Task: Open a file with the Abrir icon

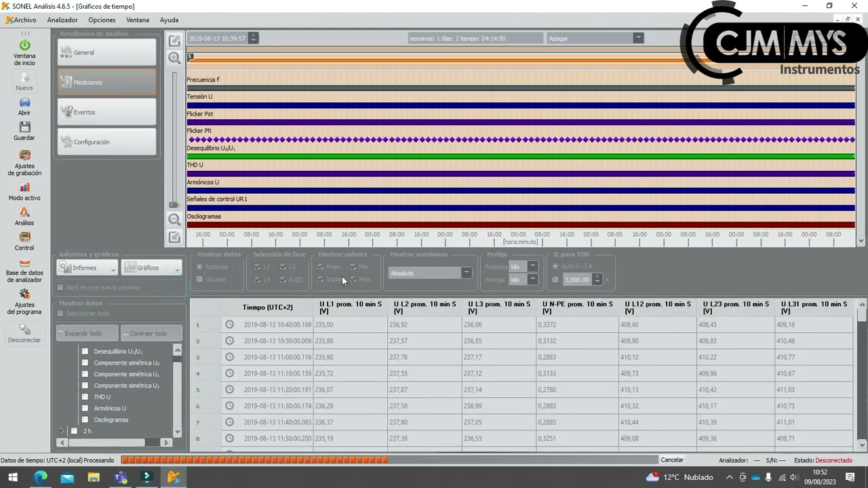Action: 24,106
